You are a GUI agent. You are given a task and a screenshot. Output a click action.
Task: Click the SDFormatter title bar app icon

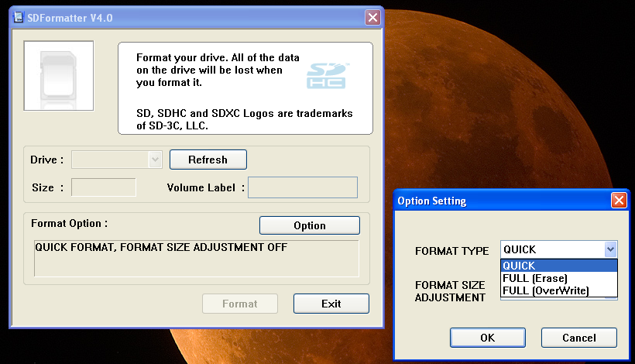(x=19, y=17)
